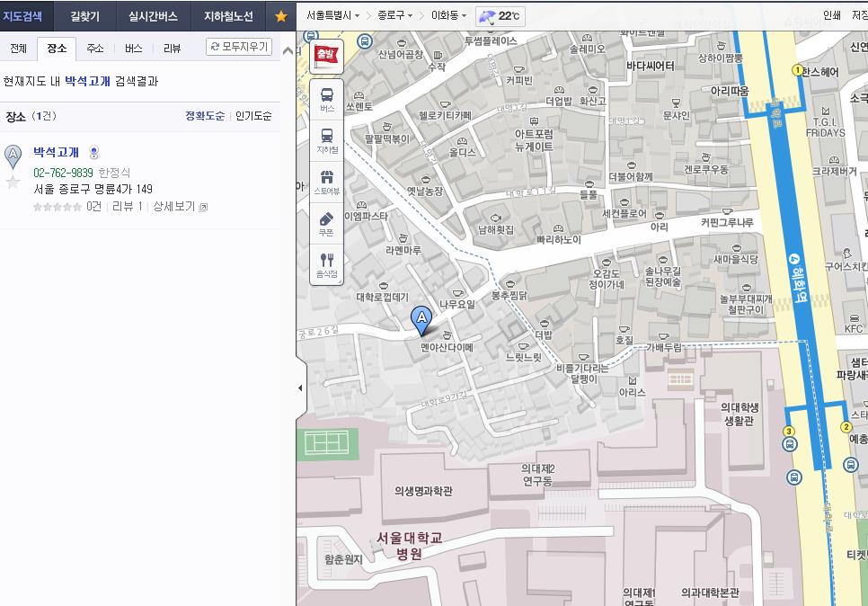
Task: Click the 쿠폰 coupon icon
Action: point(326,222)
